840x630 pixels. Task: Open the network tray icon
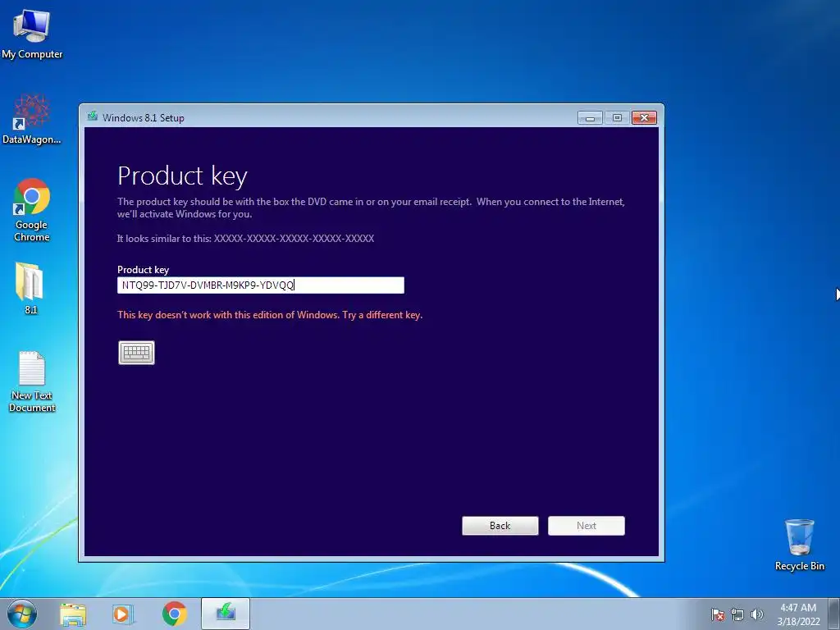point(737,614)
